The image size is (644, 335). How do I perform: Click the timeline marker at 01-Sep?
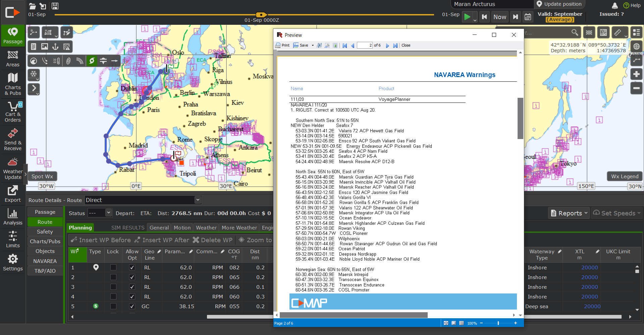[x=261, y=15]
